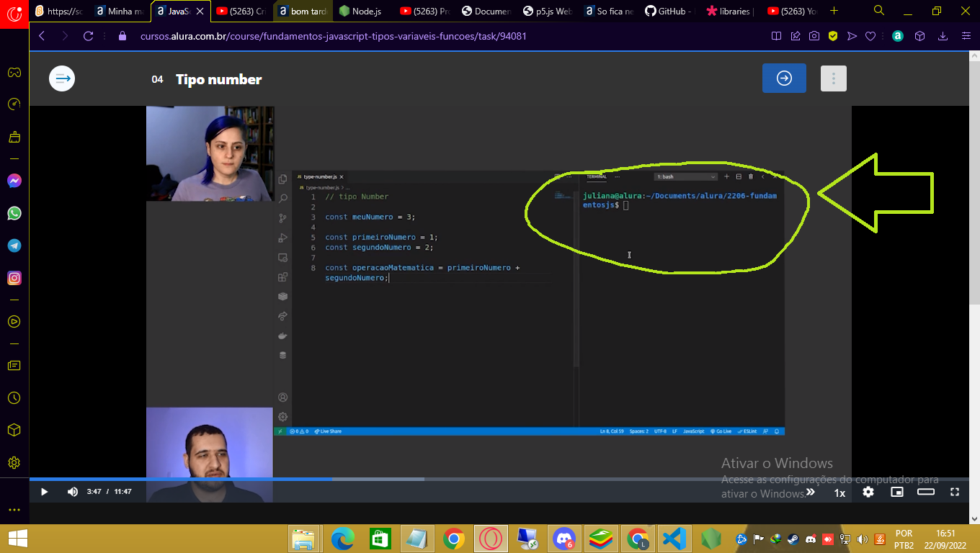Open the Extensions cube icon in sidebar
The width and height of the screenshot is (980, 553).
click(x=14, y=430)
